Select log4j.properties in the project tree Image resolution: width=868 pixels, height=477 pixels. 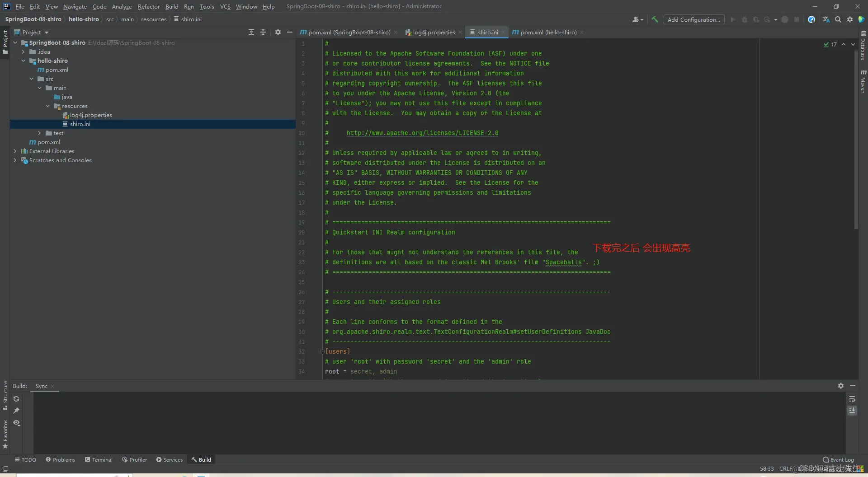(x=91, y=115)
